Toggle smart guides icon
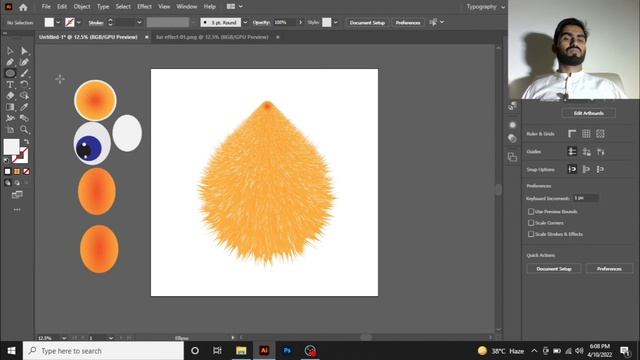Screen dimensions: 640x360 point(600,151)
